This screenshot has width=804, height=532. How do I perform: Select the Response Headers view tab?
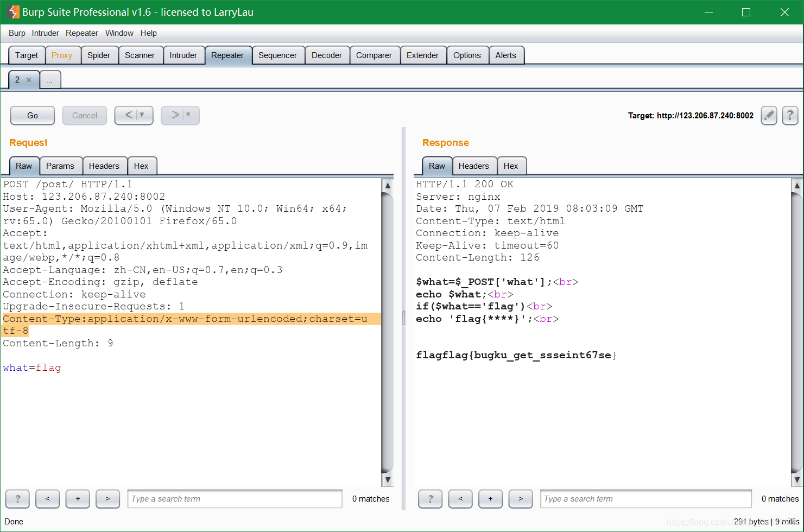pos(473,166)
